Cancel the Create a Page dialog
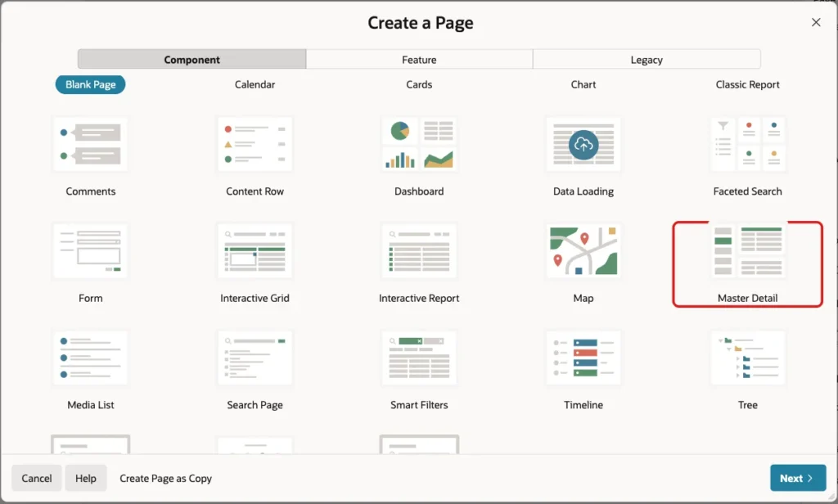Viewport: 838px width, 504px height. click(x=36, y=478)
